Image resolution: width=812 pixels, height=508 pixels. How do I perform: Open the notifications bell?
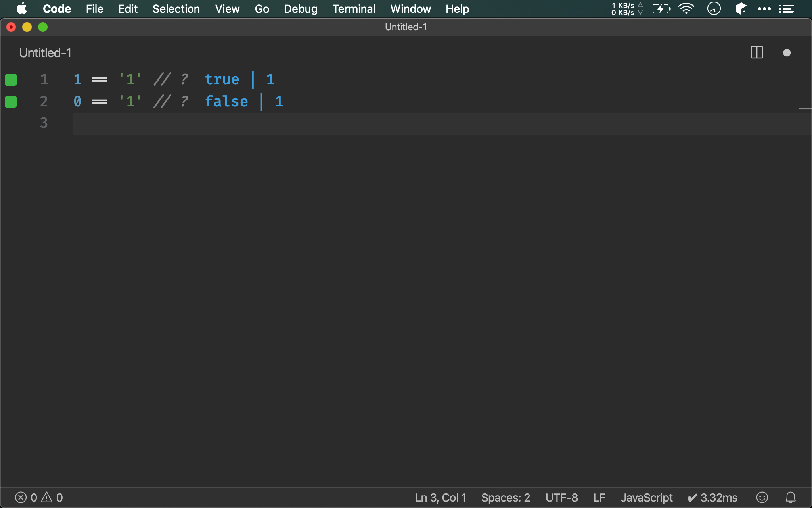pos(791,497)
